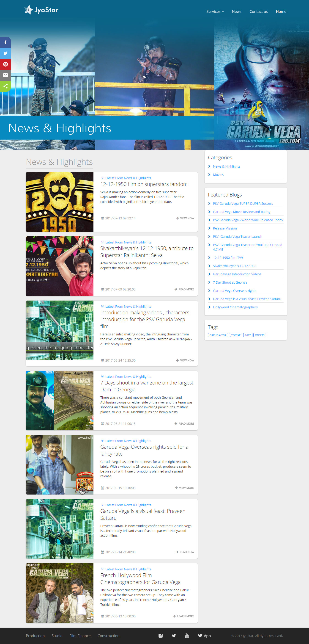Open the 12-12-1950 golden poster thumbnail

tap(60, 202)
